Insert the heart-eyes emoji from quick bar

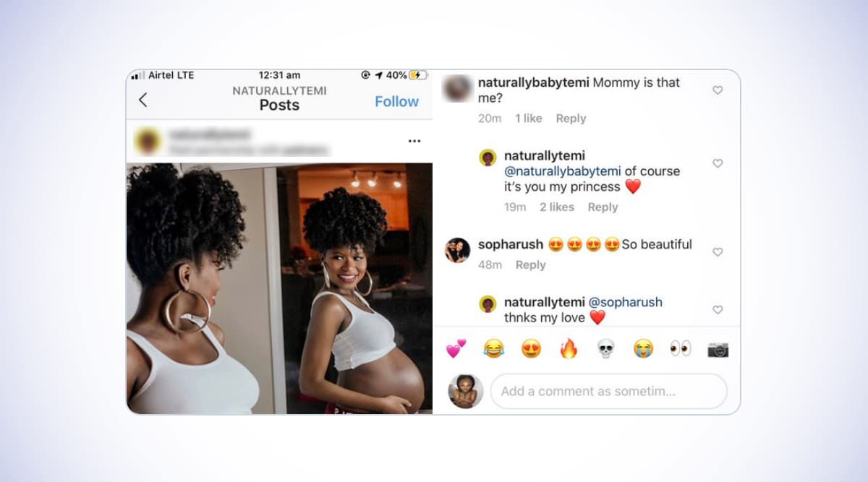(531, 349)
